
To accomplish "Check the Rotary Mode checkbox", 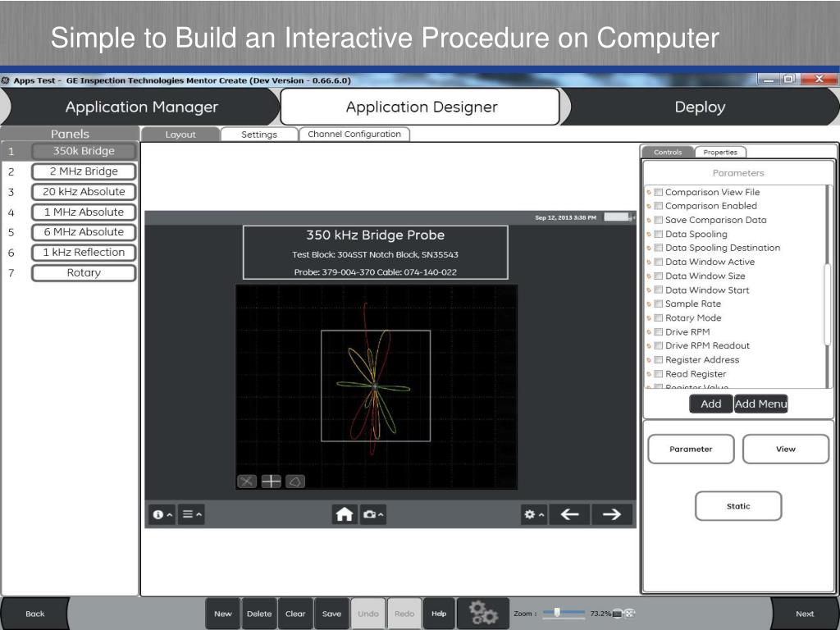I will click(x=659, y=317).
